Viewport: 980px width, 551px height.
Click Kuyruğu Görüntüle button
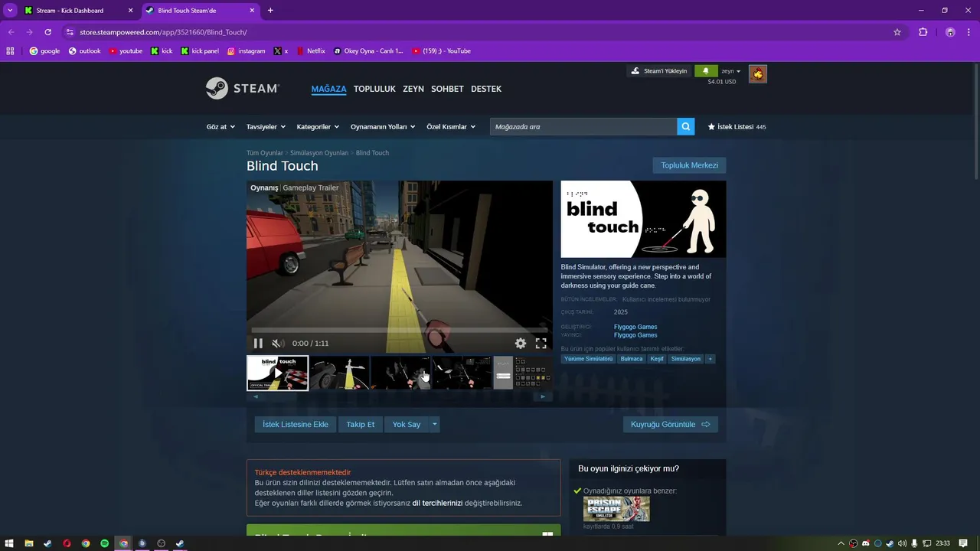(671, 424)
